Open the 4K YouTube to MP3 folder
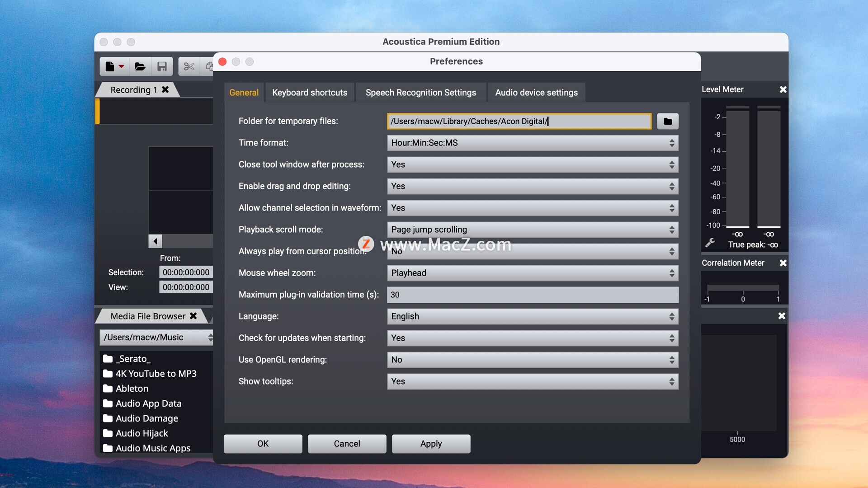Screen dimensions: 868x488 pos(150,374)
